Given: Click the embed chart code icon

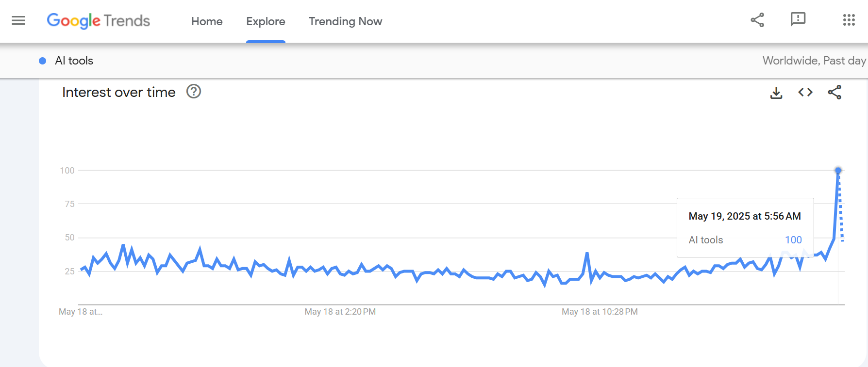Looking at the screenshot, I should [805, 92].
